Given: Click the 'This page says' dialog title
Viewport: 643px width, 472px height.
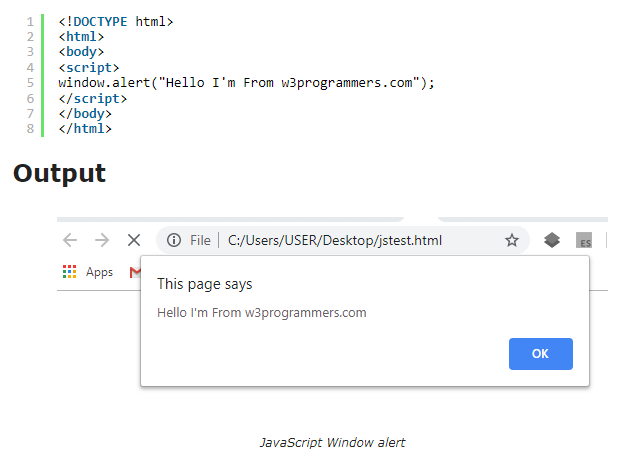Looking at the screenshot, I should pyautogui.click(x=205, y=284).
